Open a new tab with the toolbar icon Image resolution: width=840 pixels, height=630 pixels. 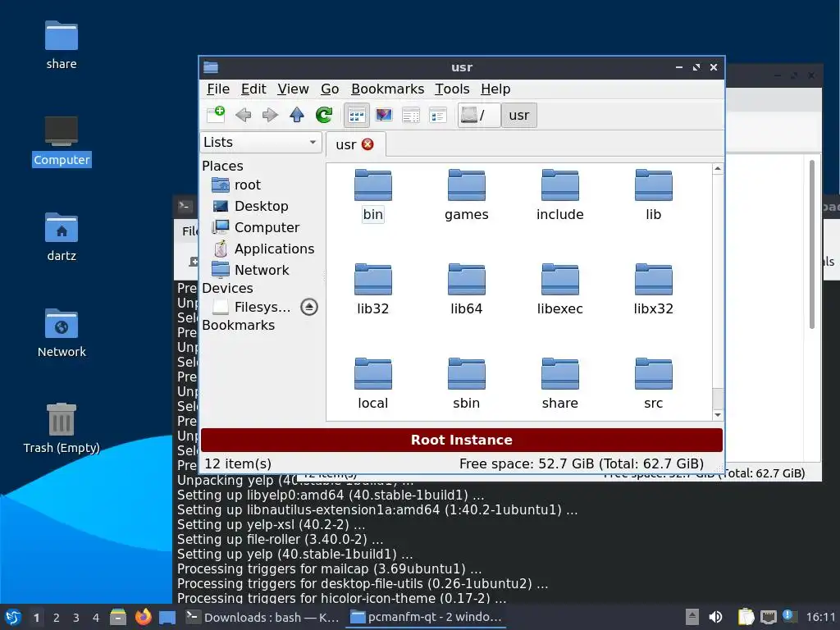(216, 115)
